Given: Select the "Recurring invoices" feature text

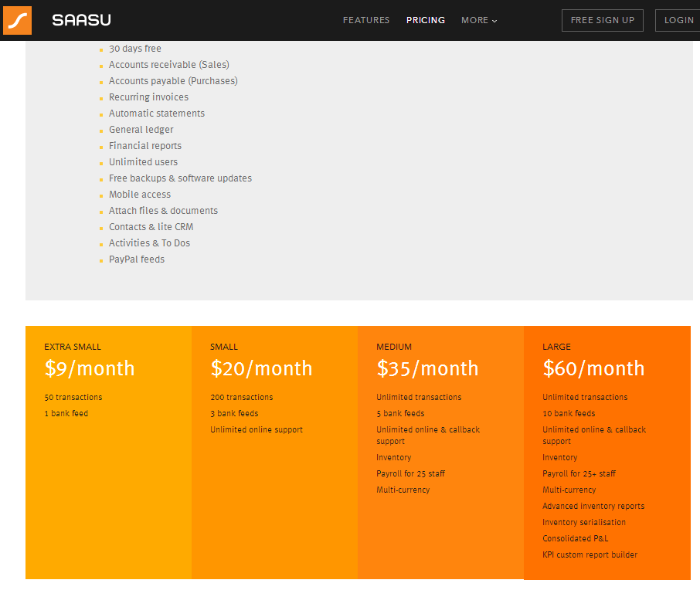Looking at the screenshot, I should (148, 97).
